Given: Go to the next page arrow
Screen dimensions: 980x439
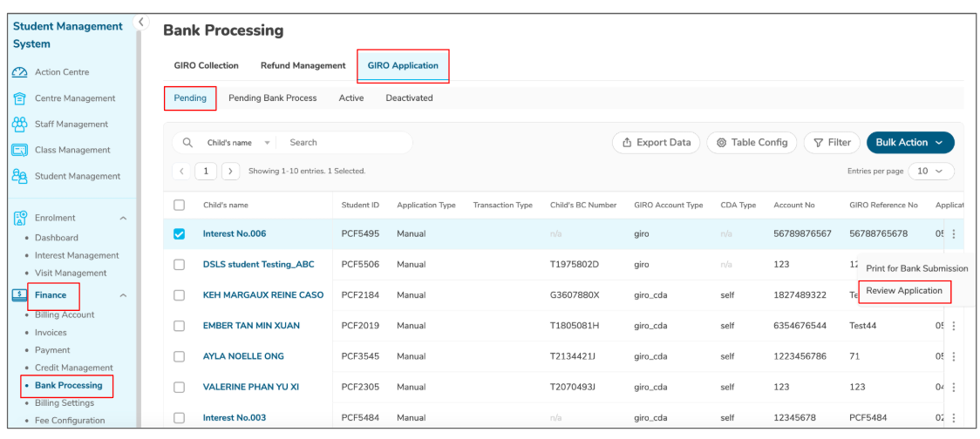Looking at the screenshot, I should click(x=231, y=172).
